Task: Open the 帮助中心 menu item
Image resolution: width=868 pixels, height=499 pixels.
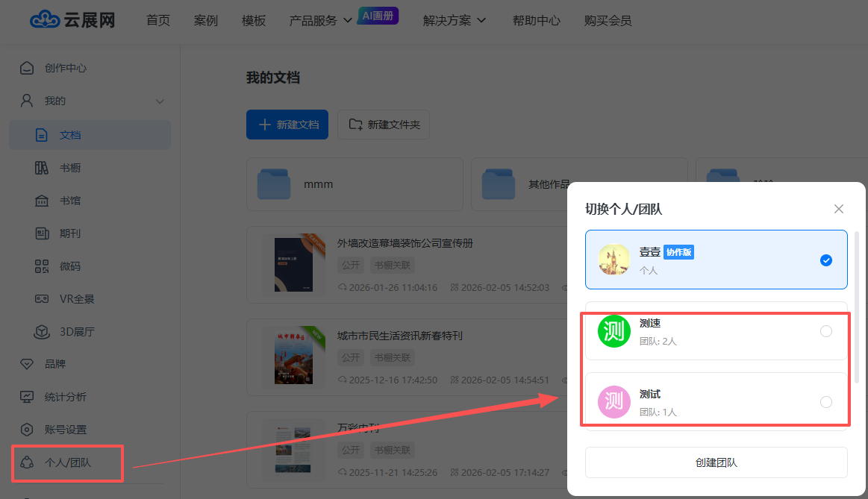Action: click(x=536, y=21)
